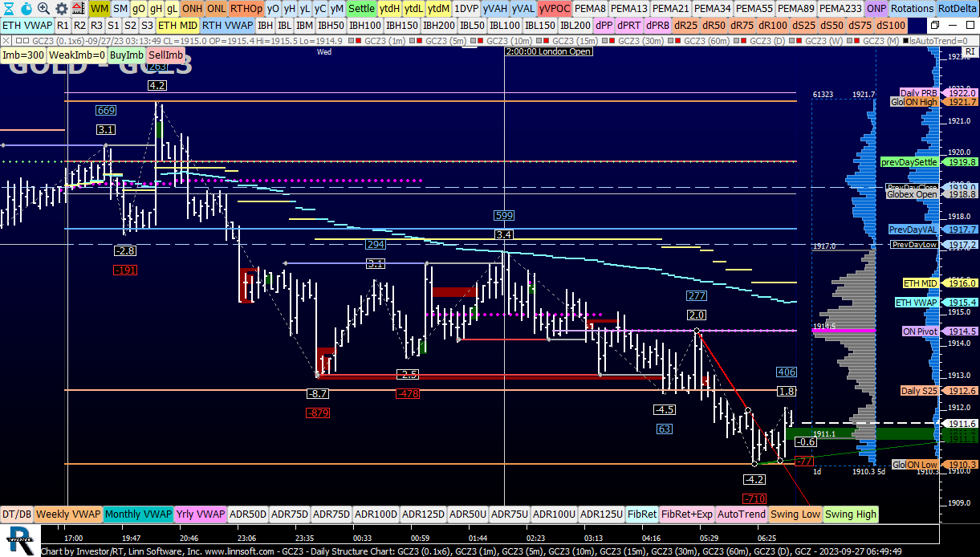Click the Imb=300 button
This screenshot has height=557, width=980.
coord(22,55)
